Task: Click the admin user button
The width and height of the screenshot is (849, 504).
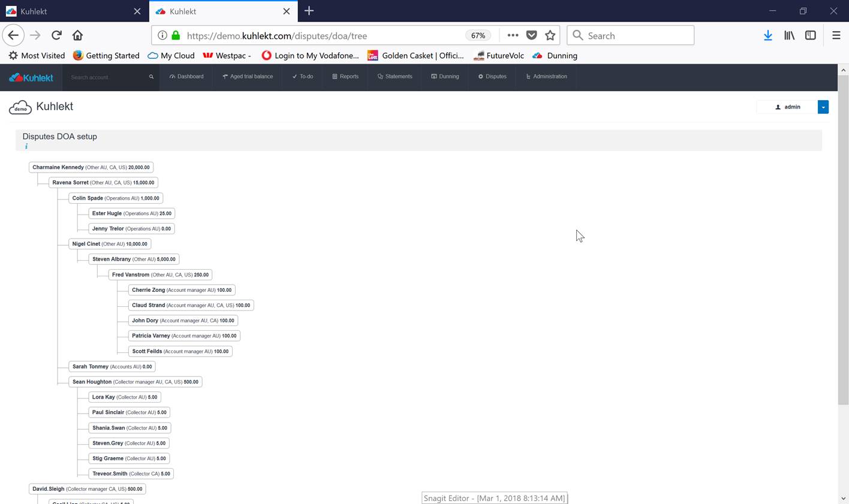Action: 787,107
